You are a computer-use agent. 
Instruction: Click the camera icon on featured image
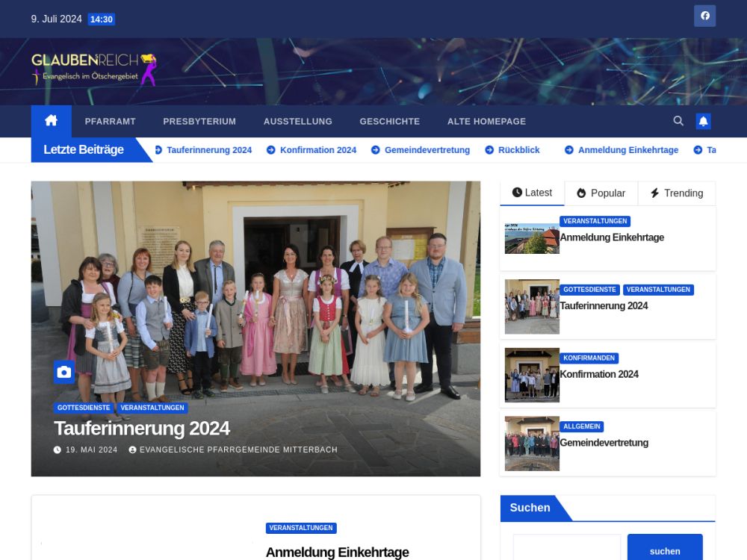(x=64, y=372)
